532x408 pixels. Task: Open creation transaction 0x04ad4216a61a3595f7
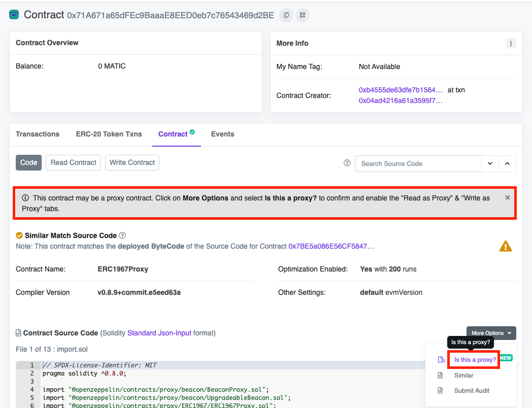coord(401,100)
